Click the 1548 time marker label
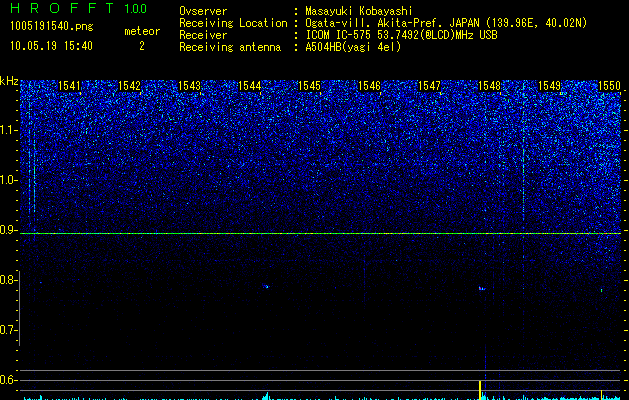Viewport: 629px width, 400px height. pyautogui.click(x=490, y=86)
